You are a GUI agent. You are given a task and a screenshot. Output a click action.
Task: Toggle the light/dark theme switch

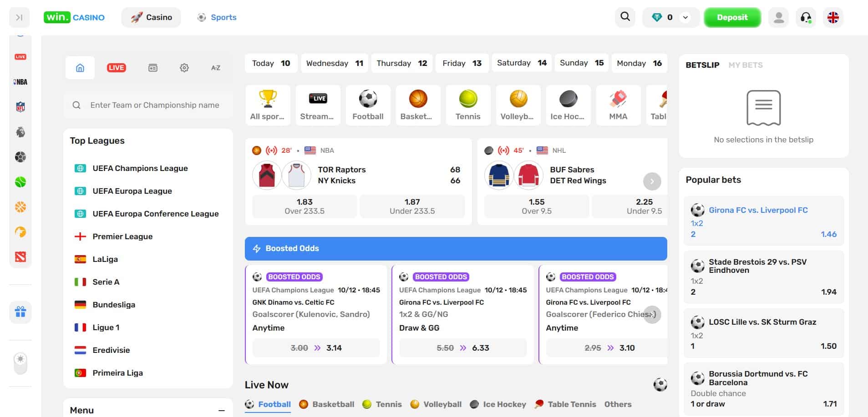click(x=20, y=363)
